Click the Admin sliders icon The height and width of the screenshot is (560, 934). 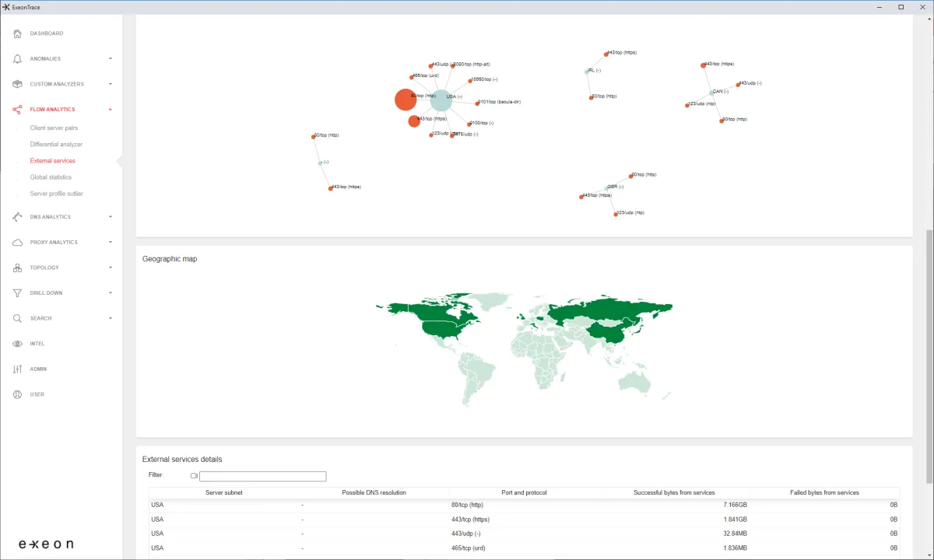click(x=17, y=369)
